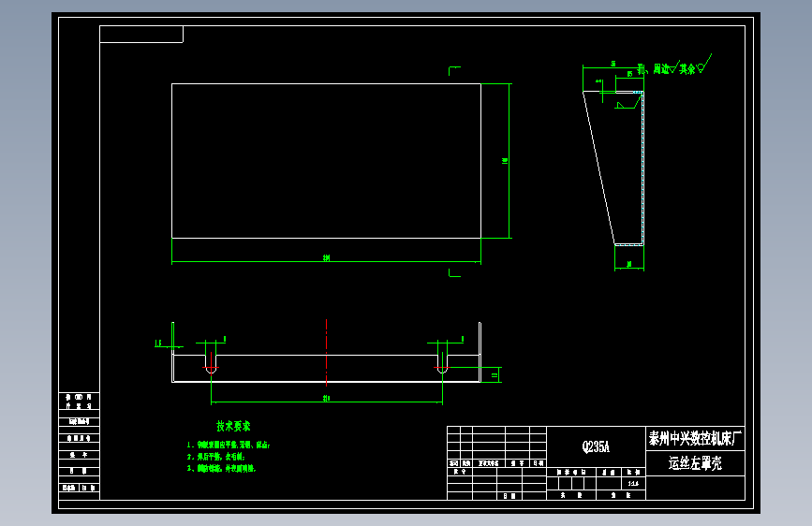The image size is (812, 526).
Task: Click the slot spacing dimension below section view
Action: pyautogui.click(x=326, y=398)
